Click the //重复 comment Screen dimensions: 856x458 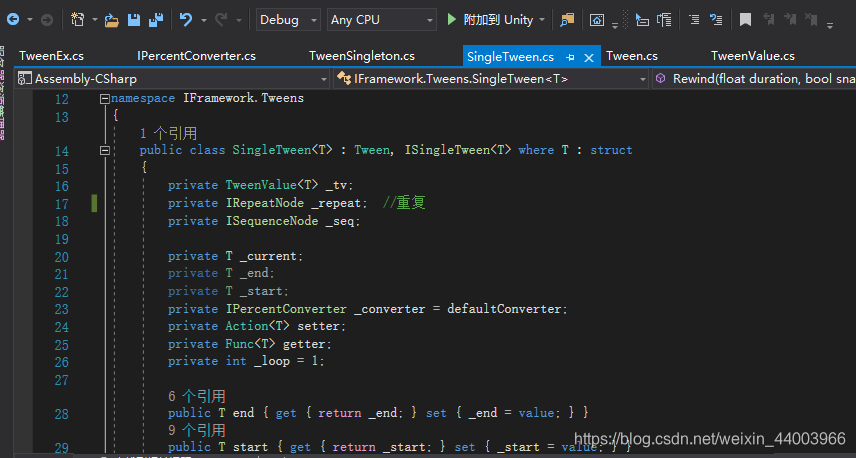click(x=404, y=203)
